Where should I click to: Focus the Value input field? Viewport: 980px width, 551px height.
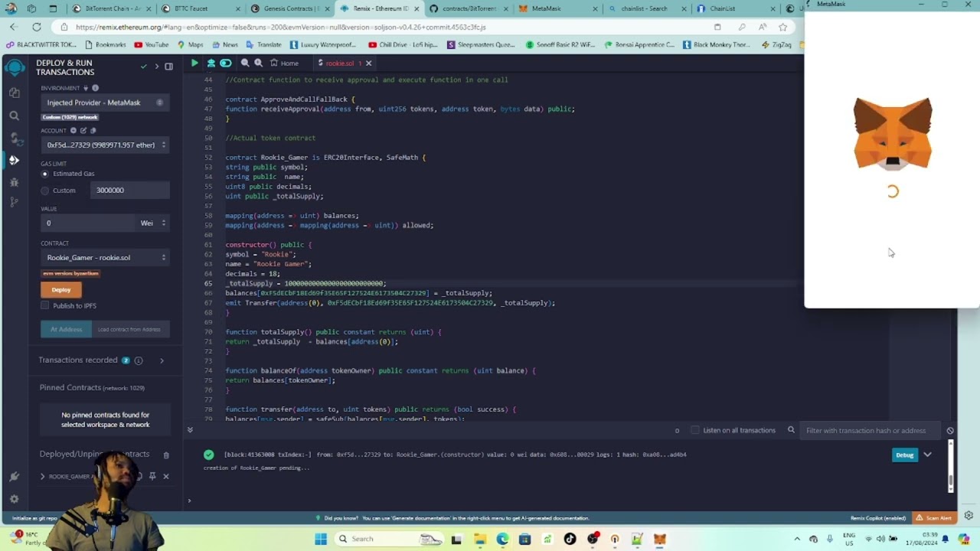point(88,223)
